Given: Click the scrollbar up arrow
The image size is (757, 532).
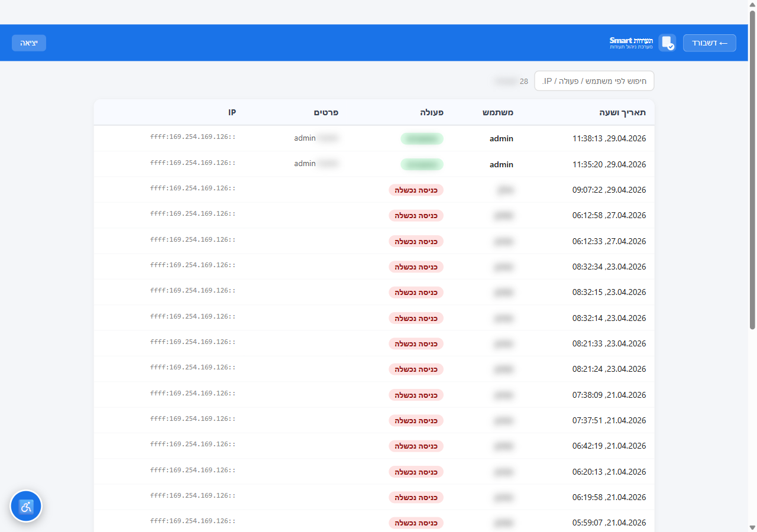Looking at the screenshot, I should (x=752, y=5).
